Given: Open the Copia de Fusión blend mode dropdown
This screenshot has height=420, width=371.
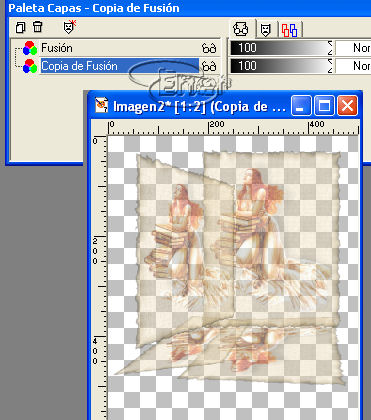Looking at the screenshot, I should pyautogui.click(x=353, y=66).
